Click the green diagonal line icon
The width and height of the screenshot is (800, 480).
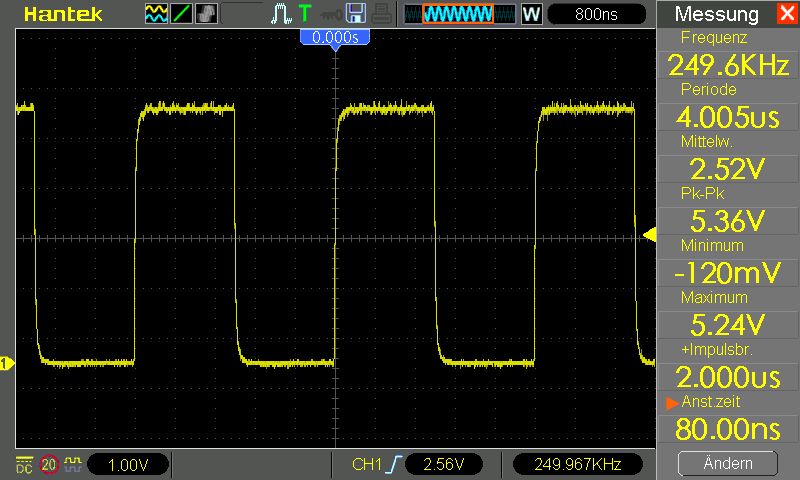click(183, 14)
